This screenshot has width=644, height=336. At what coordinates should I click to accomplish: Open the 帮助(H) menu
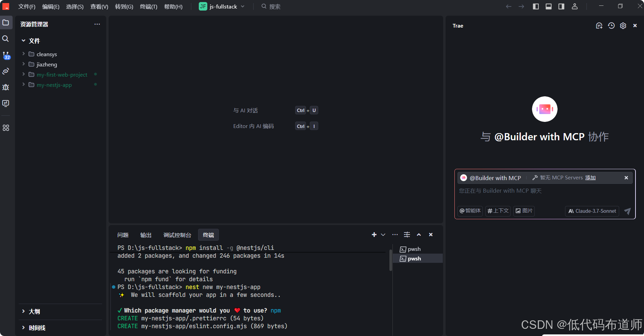click(x=173, y=6)
